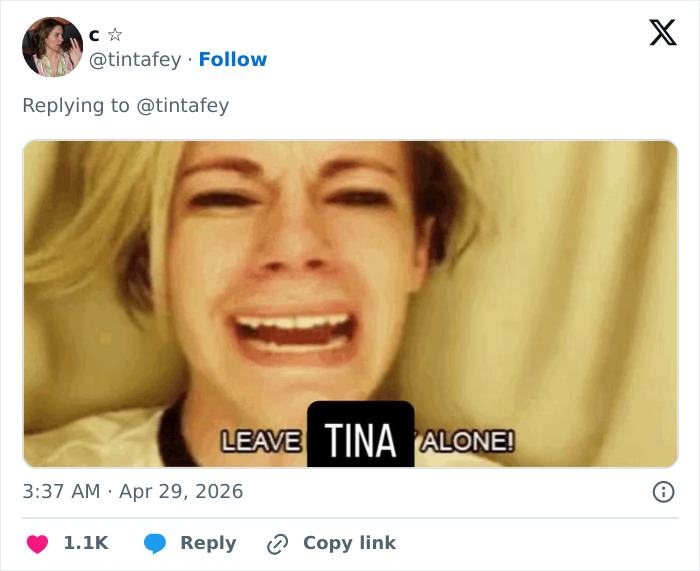This screenshot has height=571, width=700.
Task: Click the display name "c"
Action: (95, 35)
